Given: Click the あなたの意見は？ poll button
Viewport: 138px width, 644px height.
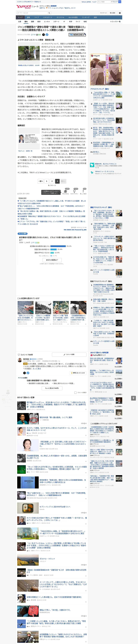Looking at the screenshot, I should tap(52, 260).
